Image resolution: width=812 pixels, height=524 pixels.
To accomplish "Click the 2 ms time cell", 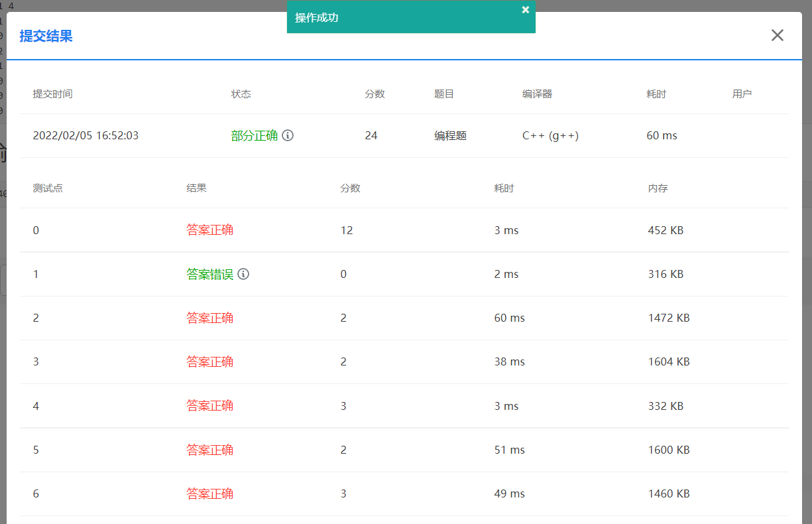I will click(x=506, y=274).
